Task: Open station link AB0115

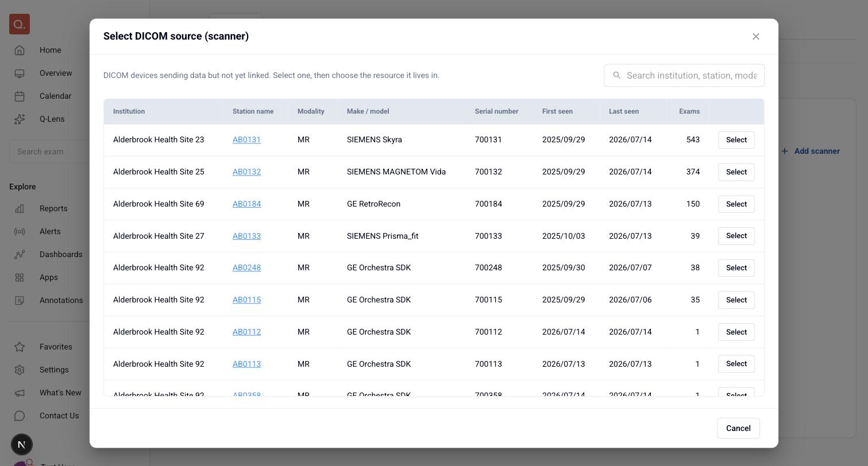Action: pyautogui.click(x=246, y=300)
